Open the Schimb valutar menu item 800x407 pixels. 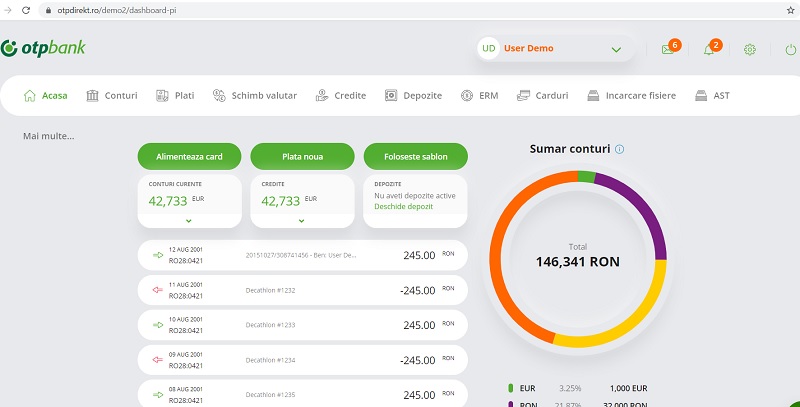pyautogui.click(x=255, y=95)
